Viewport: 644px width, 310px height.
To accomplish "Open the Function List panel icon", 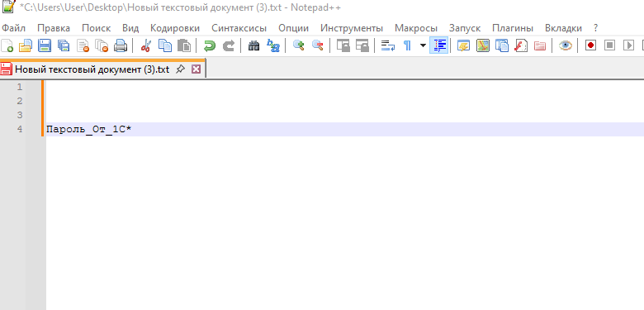I will tap(521, 45).
